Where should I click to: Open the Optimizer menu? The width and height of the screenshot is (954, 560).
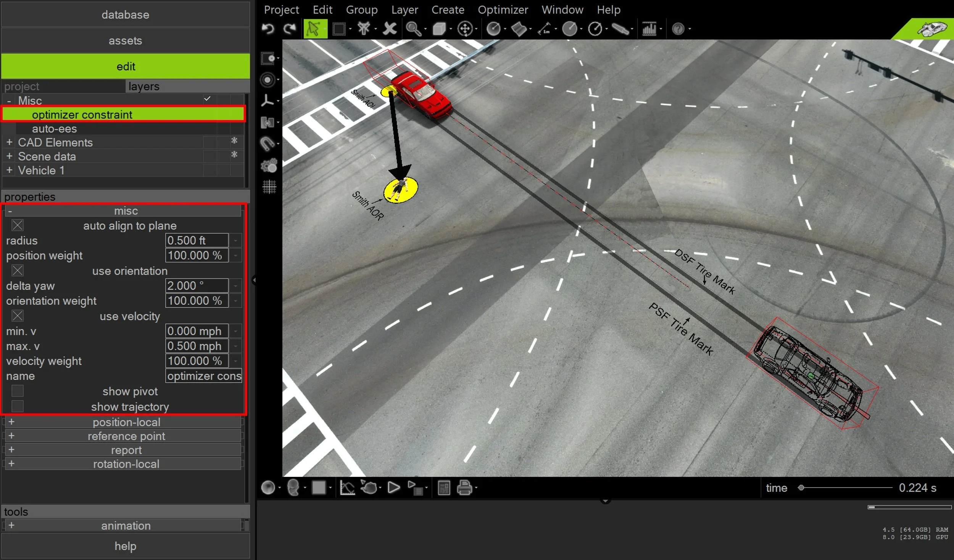click(503, 10)
